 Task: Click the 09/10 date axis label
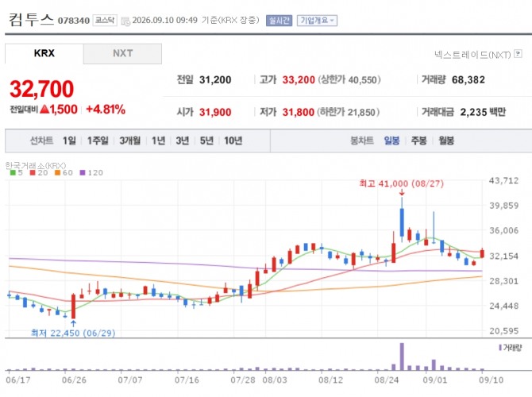(491, 380)
